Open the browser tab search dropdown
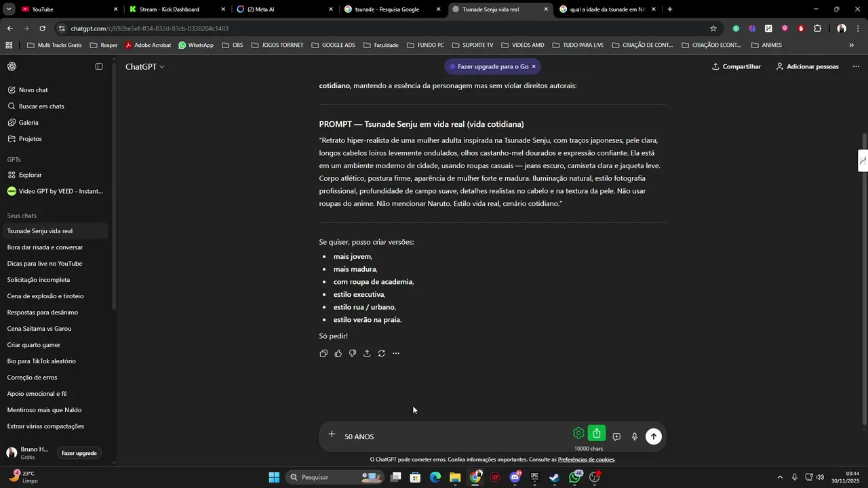 click(9, 9)
